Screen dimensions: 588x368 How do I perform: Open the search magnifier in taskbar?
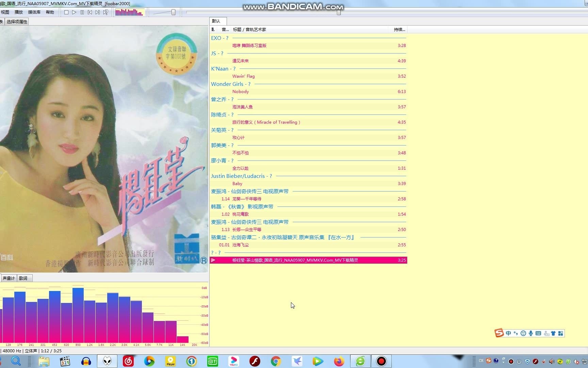coord(16,361)
